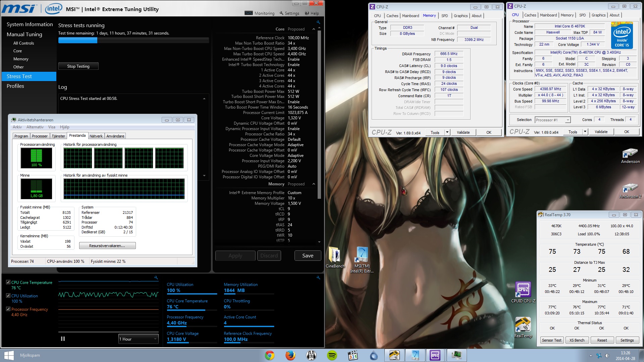Collapse the Core settings section
The width and height of the screenshot is (644, 362).
tap(314, 29)
